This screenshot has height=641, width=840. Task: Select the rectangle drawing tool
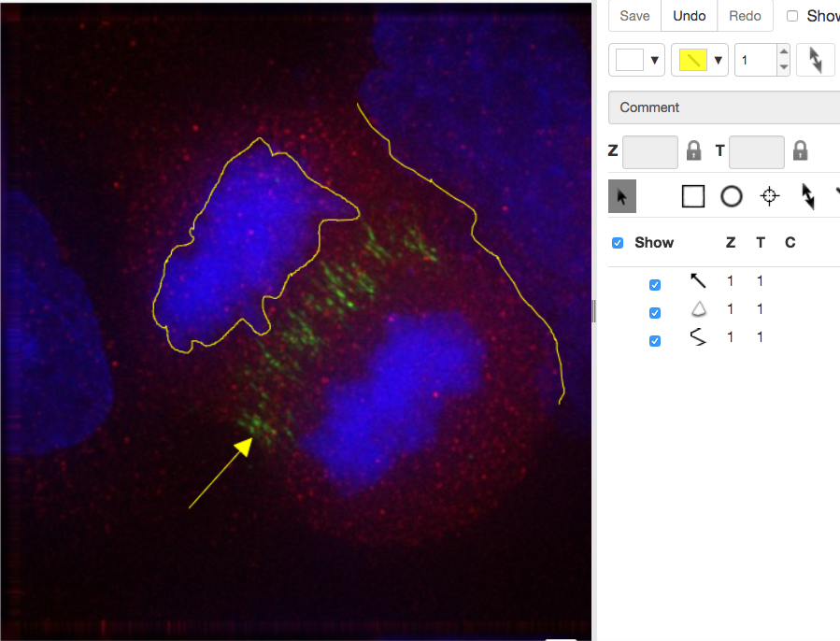coord(692,196)
